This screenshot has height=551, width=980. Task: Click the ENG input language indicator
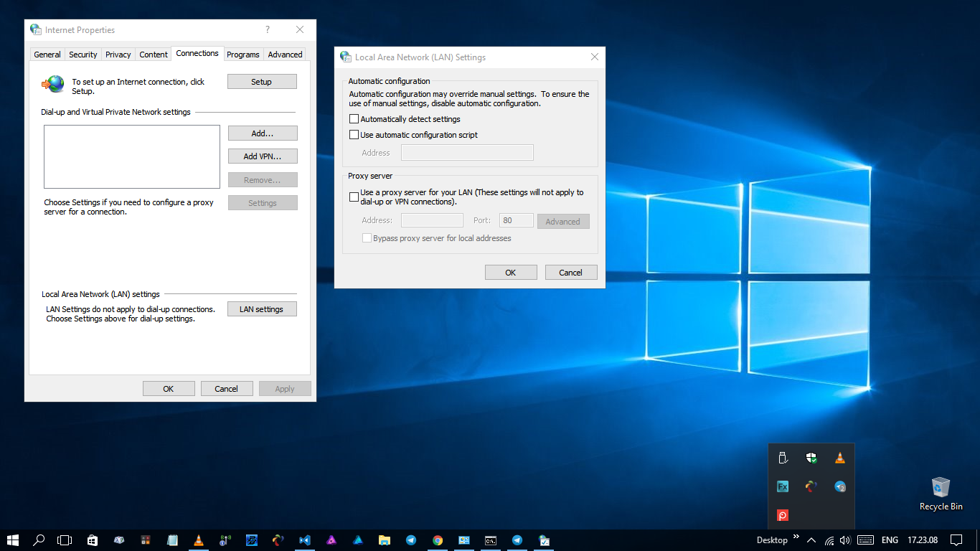tap(890, 540)
